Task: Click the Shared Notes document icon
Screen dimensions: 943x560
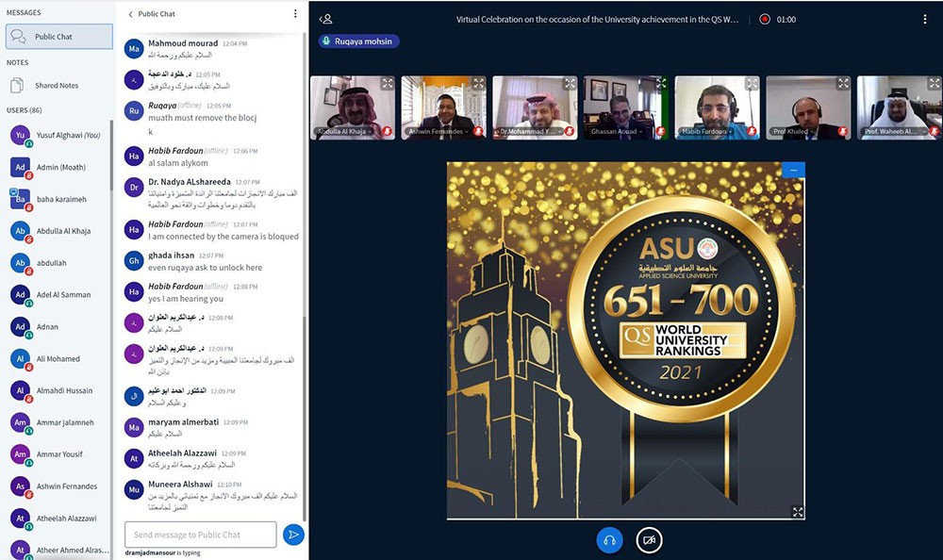Action: pyautogui.click(x=17, y=86)
